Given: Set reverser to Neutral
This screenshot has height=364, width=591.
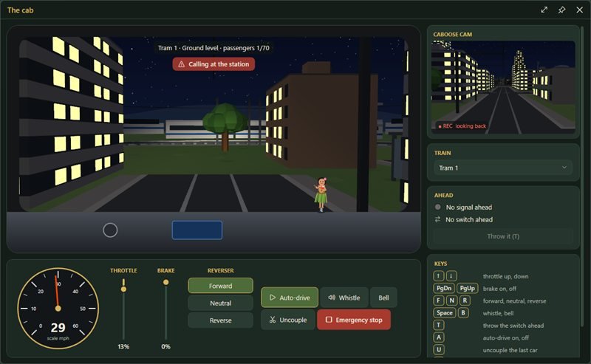Looking at the screenshot, I should coord(220,303).
